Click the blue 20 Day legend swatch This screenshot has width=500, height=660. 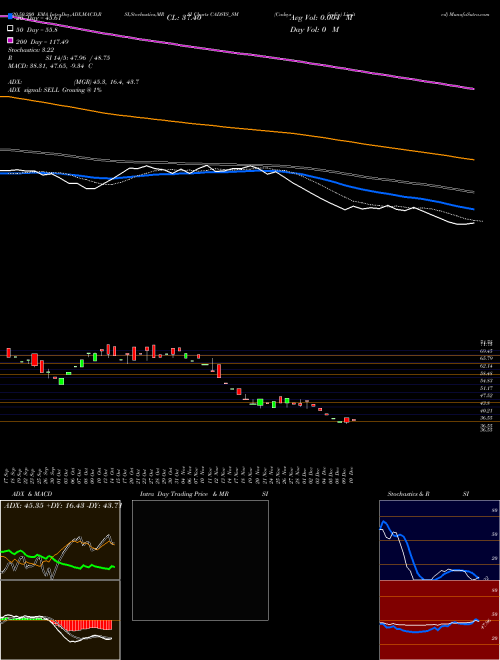pyautogui.click(x=10, y=17)
